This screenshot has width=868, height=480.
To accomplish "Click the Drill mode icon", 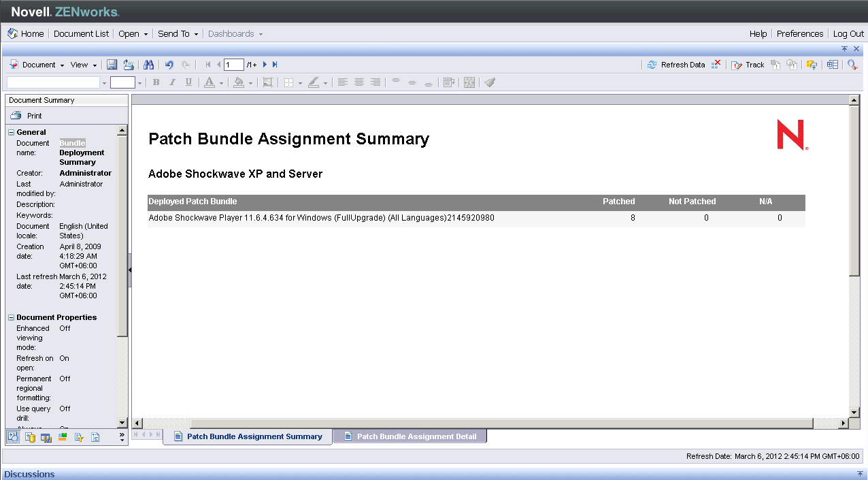I will pyautogui.click(x=812, y=65).
